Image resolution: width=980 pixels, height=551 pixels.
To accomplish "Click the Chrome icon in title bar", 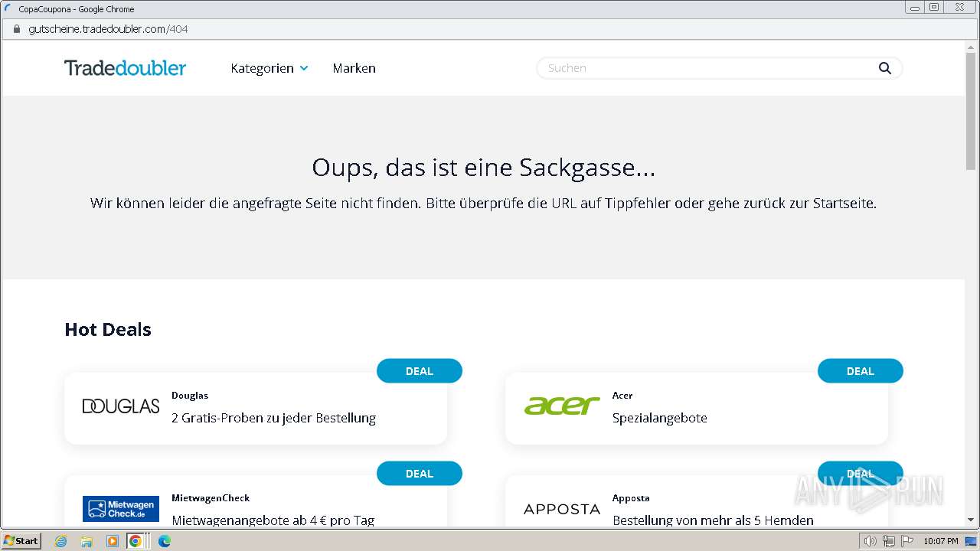I will point(8,9).
